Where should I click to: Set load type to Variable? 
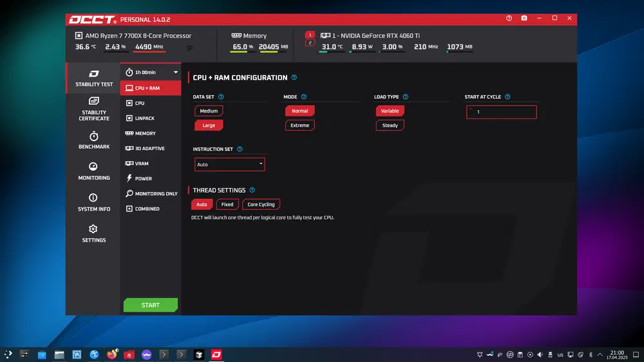point(390,111)
